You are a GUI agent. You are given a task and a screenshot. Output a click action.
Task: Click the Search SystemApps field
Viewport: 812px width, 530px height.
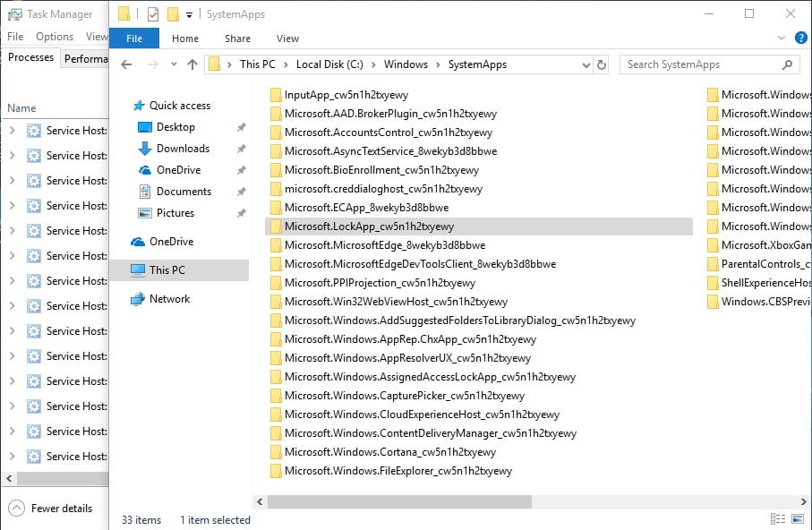pos(701,64)
